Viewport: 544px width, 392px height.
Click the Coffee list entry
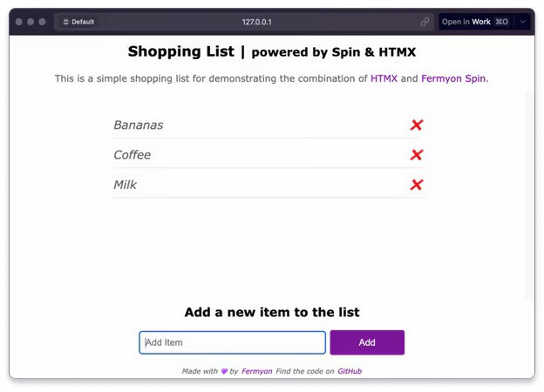[x=133, y=155]
